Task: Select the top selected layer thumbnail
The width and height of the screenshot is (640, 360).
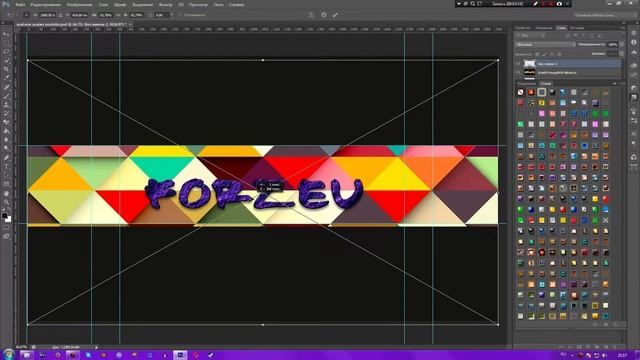Action: pos(529,64)
